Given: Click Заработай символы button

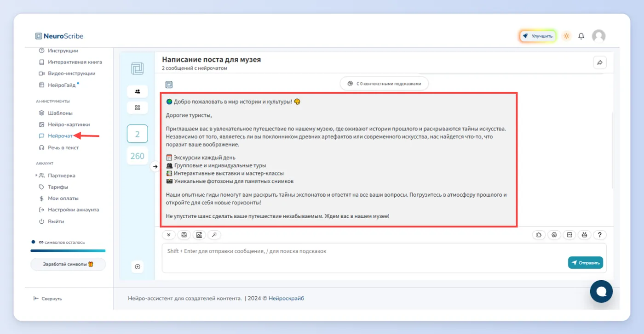Looking at the screenshot, I should [68, 264].
